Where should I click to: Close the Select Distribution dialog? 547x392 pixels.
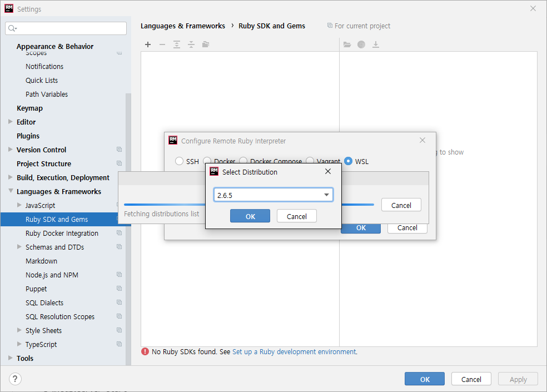click(x=328, y=171)
